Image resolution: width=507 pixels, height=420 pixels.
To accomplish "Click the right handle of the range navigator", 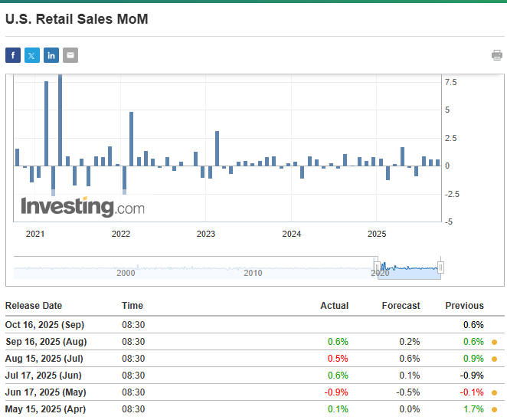I will pos(440,267).
